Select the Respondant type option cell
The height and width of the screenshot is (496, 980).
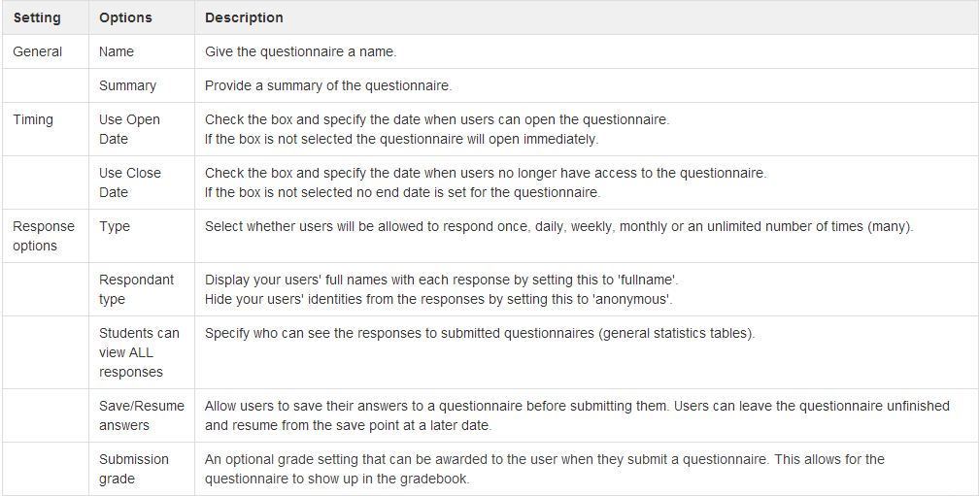point(136,289)
